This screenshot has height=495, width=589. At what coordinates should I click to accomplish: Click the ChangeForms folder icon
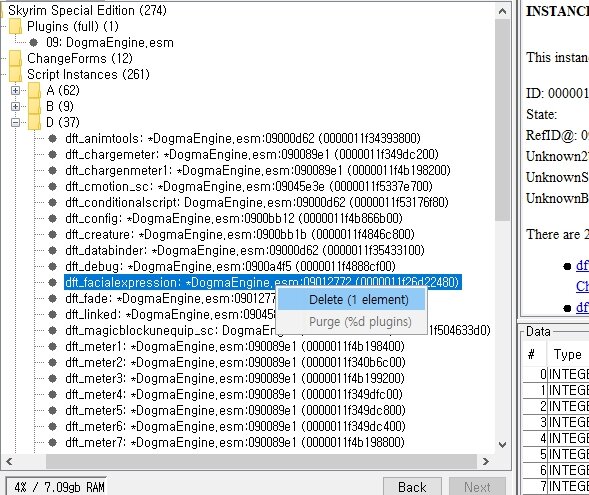pyautogui.click(x=15, y=59)
